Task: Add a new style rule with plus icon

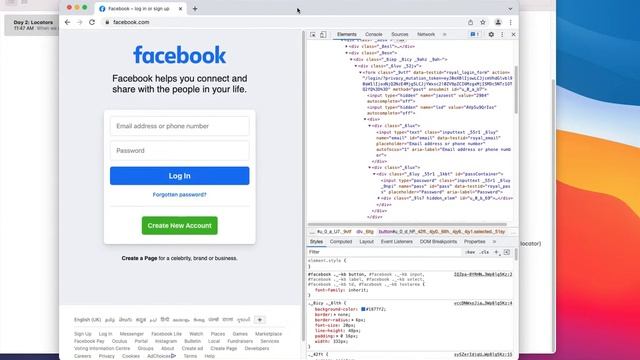Action: (x=496, y=252)
